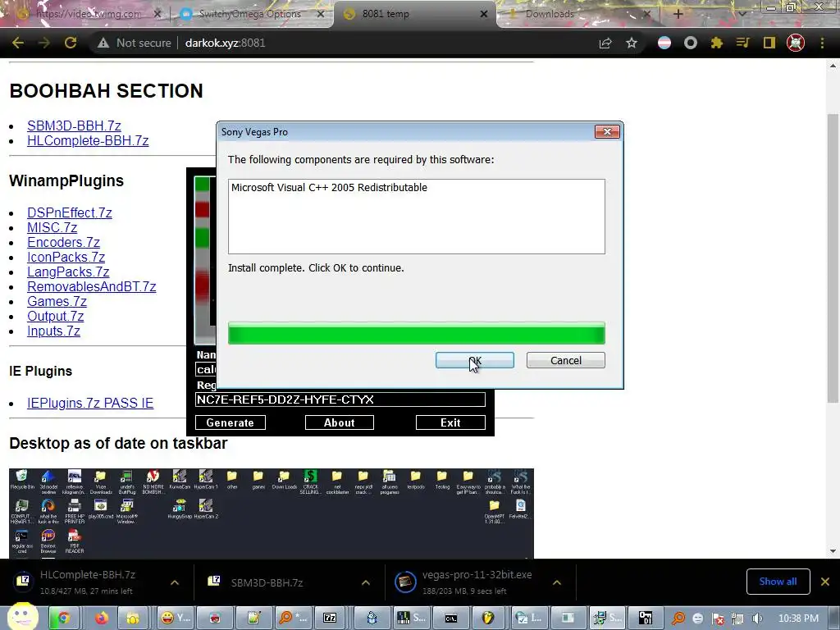
Task: Click the keygen serial number field
Action: click(x=340, y=399)
